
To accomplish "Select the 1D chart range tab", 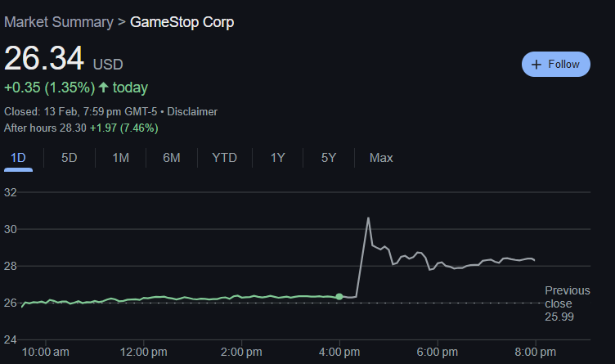I will click(x=18, y=158).
